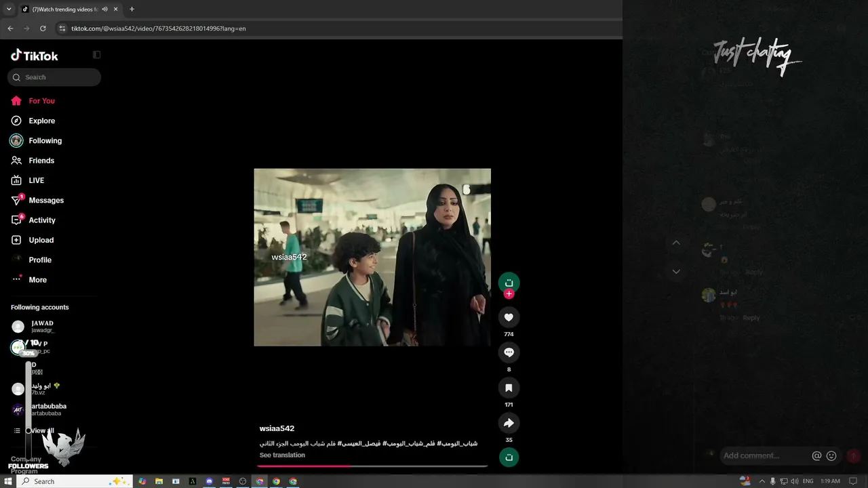
Task: Switch the ENG input language
Action: tap(808, 481)
